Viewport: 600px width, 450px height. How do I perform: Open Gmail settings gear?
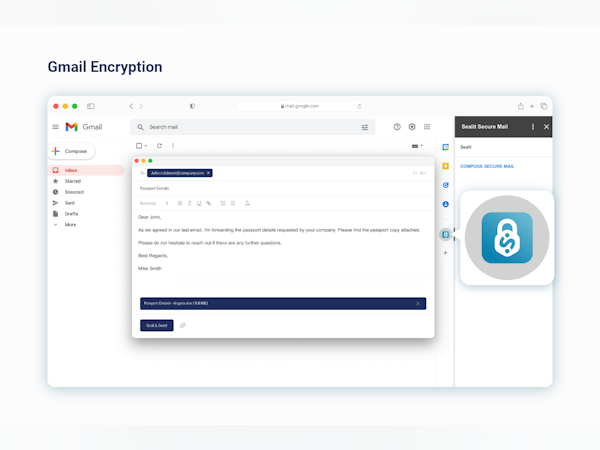tap(412, 127)
